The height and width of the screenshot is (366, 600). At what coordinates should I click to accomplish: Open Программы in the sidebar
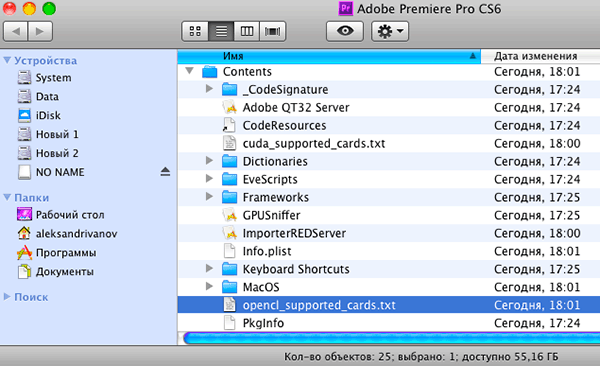57,253
